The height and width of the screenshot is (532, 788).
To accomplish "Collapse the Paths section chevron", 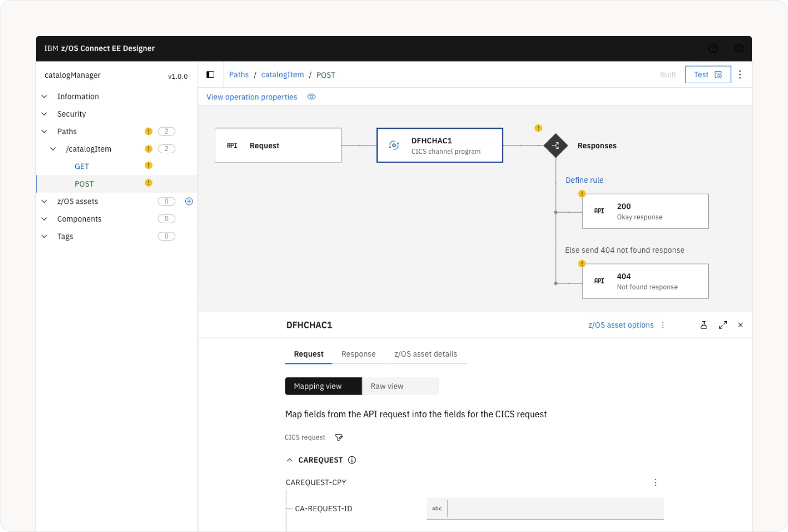I will [x=44, y=132].
